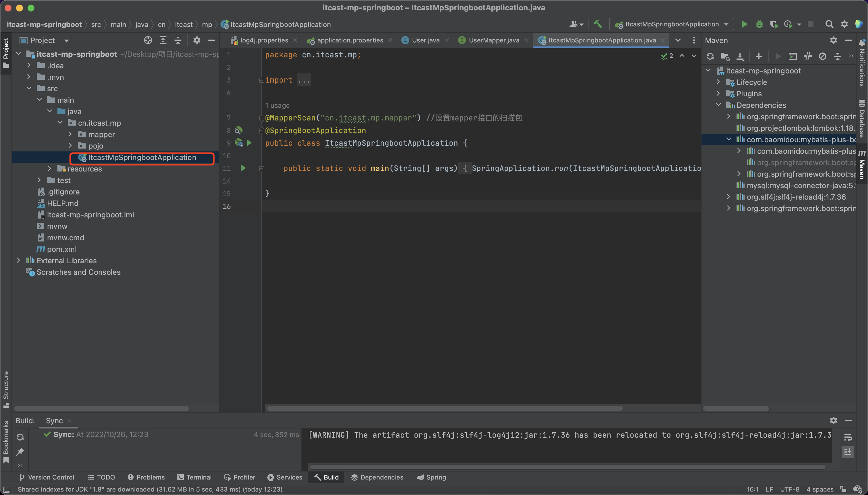
Task: Select pom.xml in project tree
Action: click(x=62, y=249)
